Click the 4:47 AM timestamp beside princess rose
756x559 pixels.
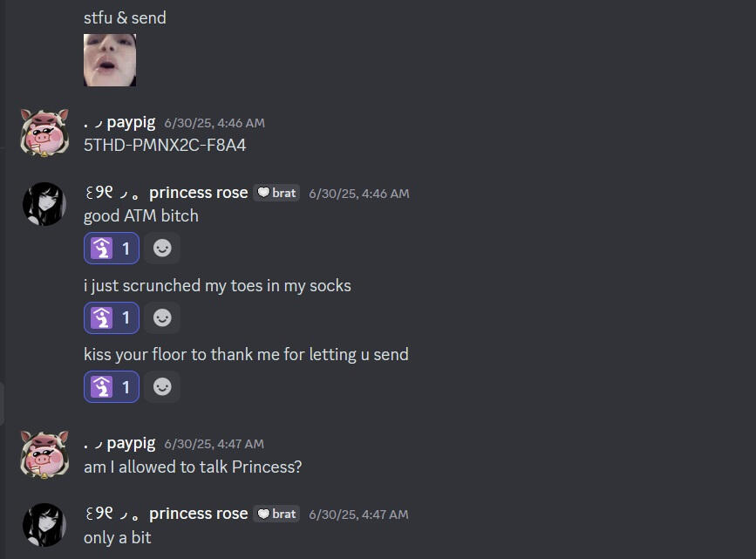pos(358,515)
